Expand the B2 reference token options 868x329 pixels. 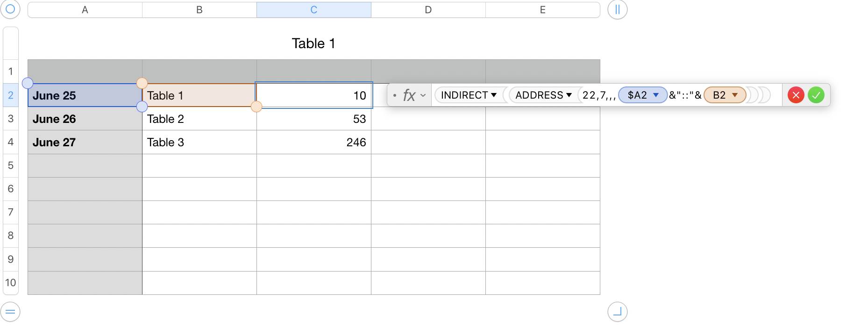(x=735, y=95)
